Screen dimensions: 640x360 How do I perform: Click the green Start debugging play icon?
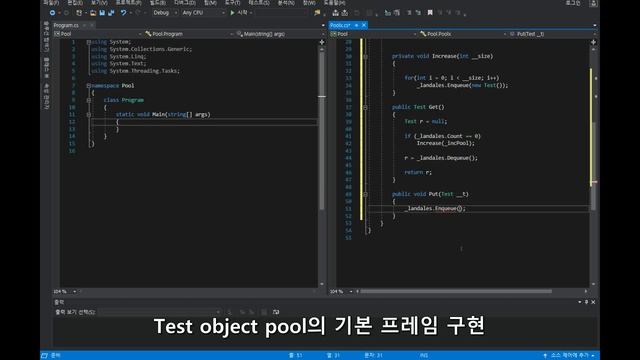point(232,13)
